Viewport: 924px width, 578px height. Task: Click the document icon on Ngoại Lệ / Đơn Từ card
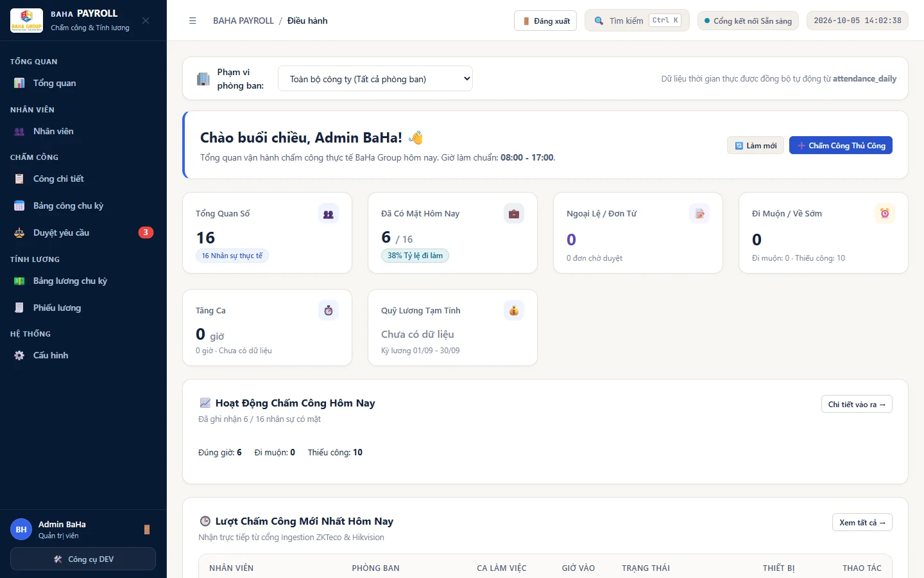[699, 214]
